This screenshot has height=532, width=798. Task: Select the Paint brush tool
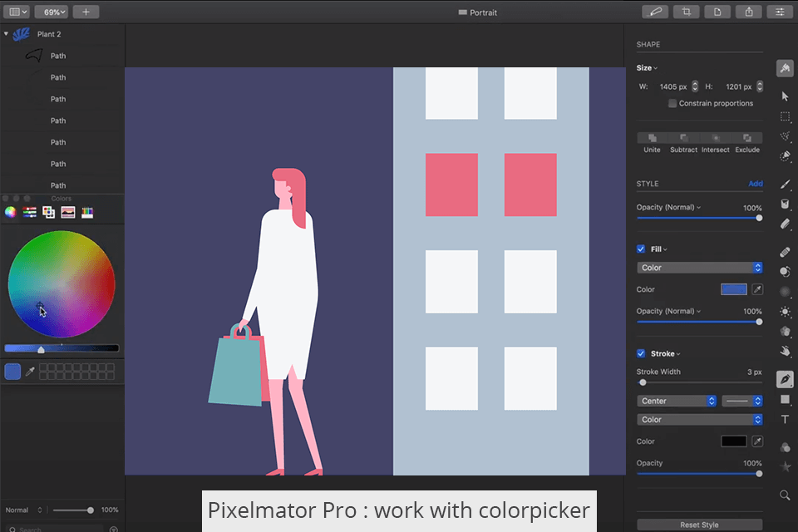point(785,184)
